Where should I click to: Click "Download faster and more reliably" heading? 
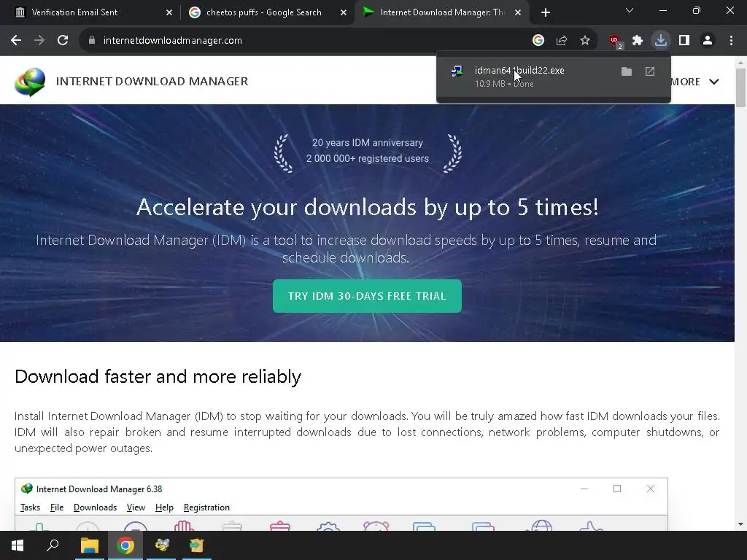pyautogui.click(x=158, y=377)
